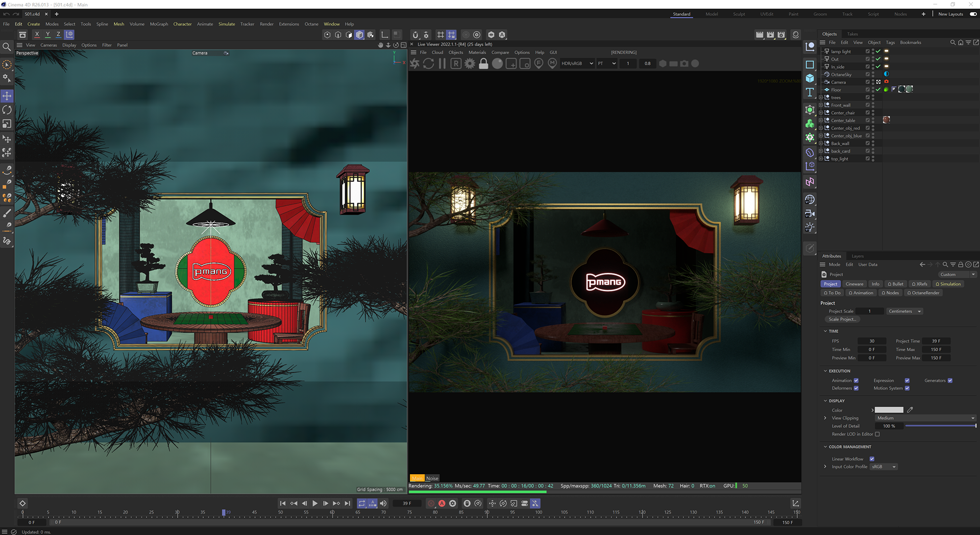Toggle Animation execution checkbox
980x535 pixels.
(x=856, y=380)
